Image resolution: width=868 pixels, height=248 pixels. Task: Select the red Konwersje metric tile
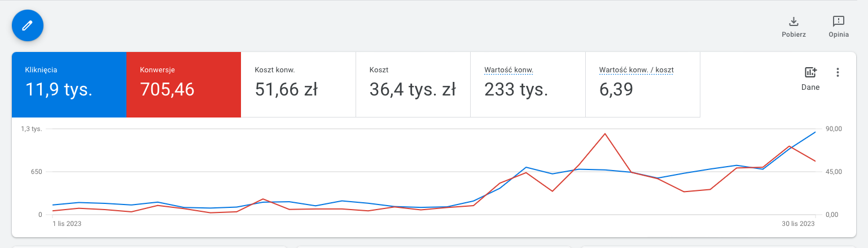[183, 85]
